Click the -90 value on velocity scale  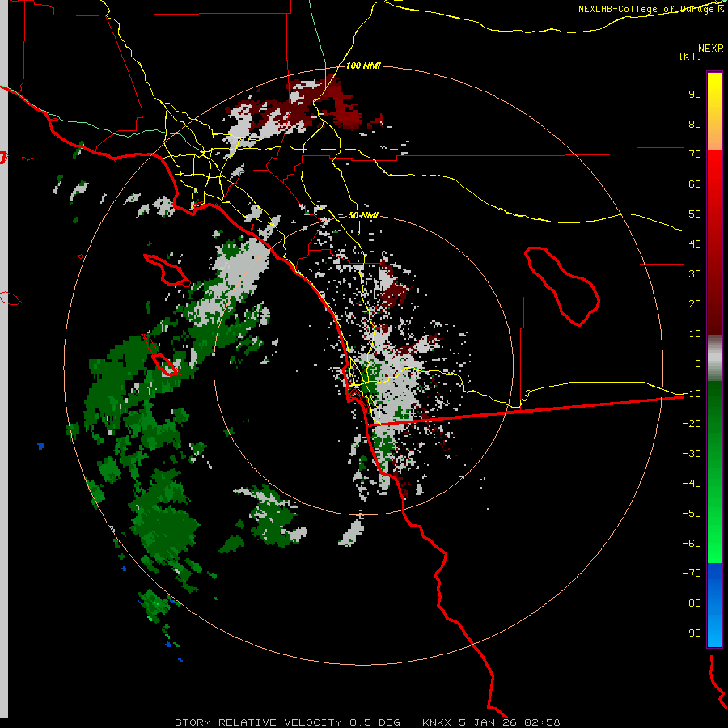(692, 633)
